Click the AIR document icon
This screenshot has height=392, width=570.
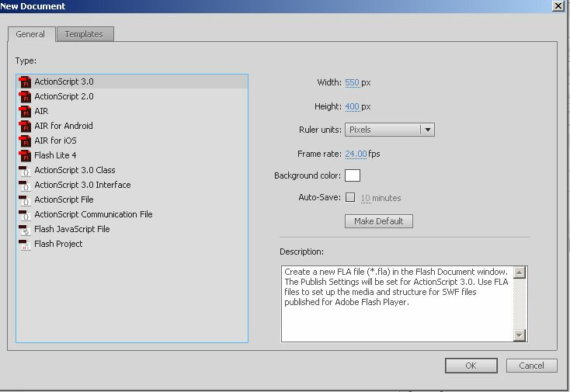click(x=25, y=111)
